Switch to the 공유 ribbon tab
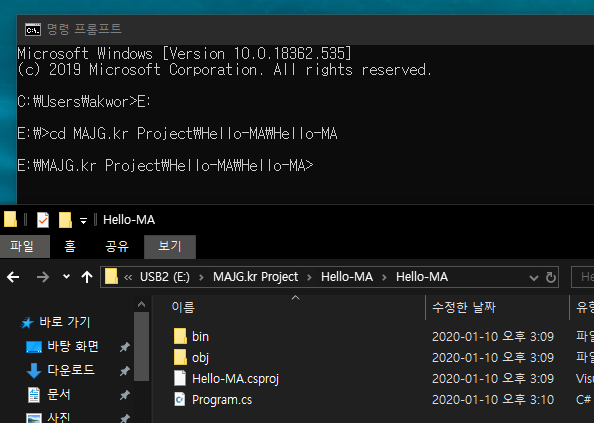The height and width of the screenshot is (423, 594). click(x=117, y=247)
